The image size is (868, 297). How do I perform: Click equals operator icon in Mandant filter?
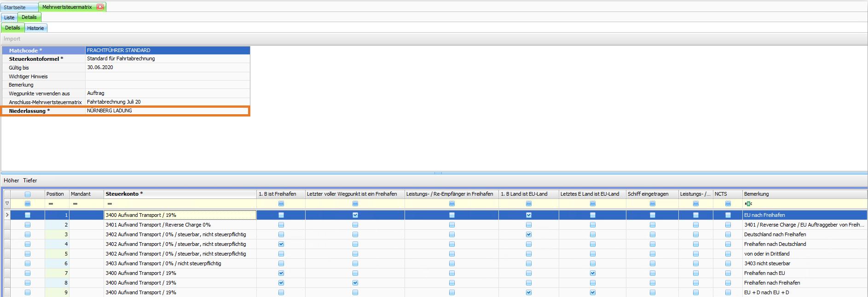(75, 204)
